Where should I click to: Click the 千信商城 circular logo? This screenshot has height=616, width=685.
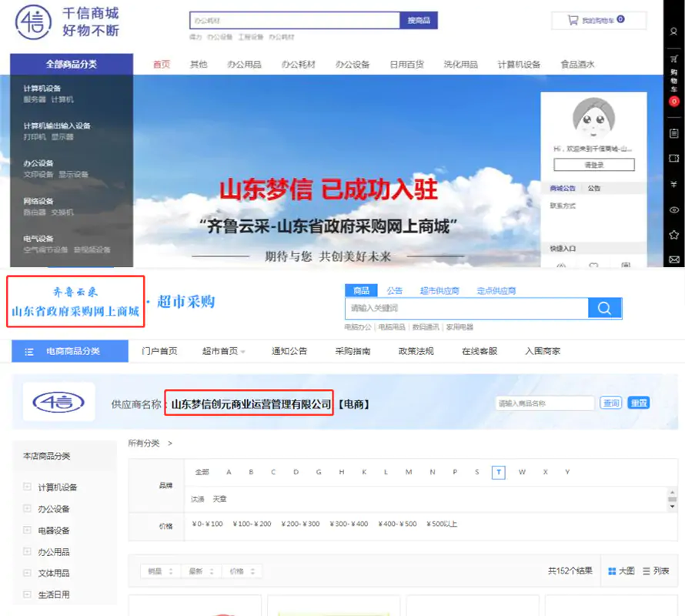click(x=33, y=22)
